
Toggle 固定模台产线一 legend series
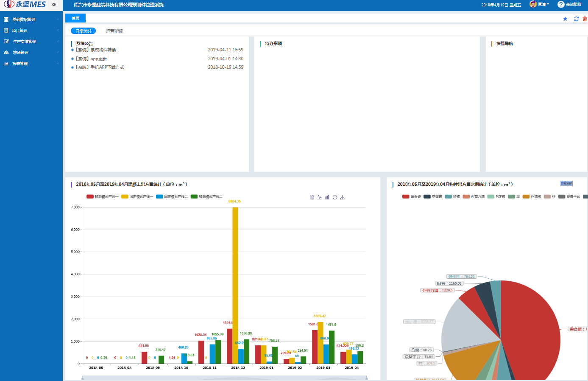(137, 197)
